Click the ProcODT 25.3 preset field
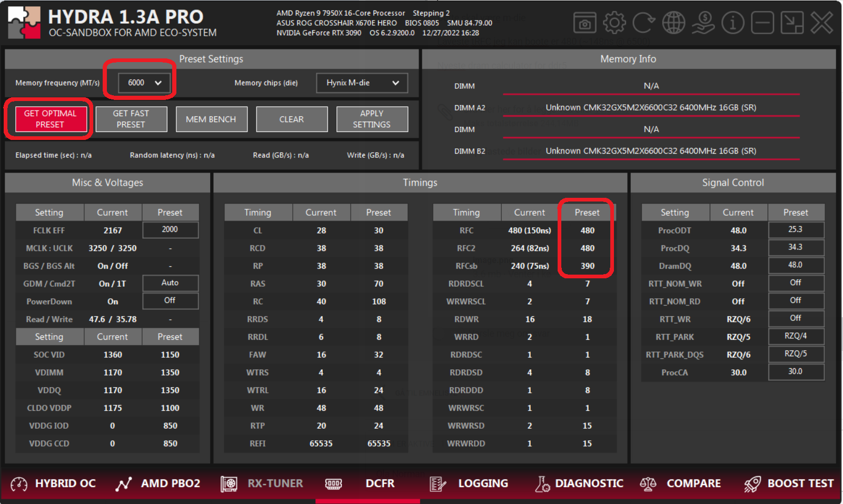Screen dimensions: 843x504 (796, 230)
